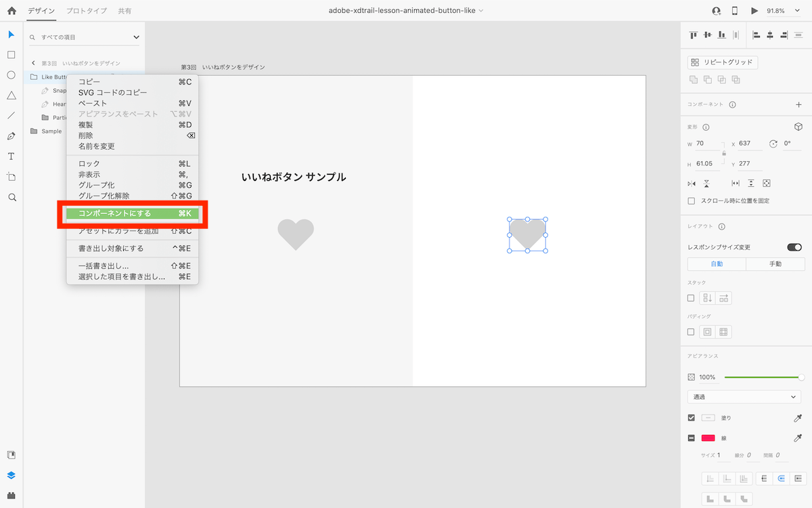The width and height of the screenshot is (812, 508).
Task: Click the リピートグリッド button
Action: point(723,62)
